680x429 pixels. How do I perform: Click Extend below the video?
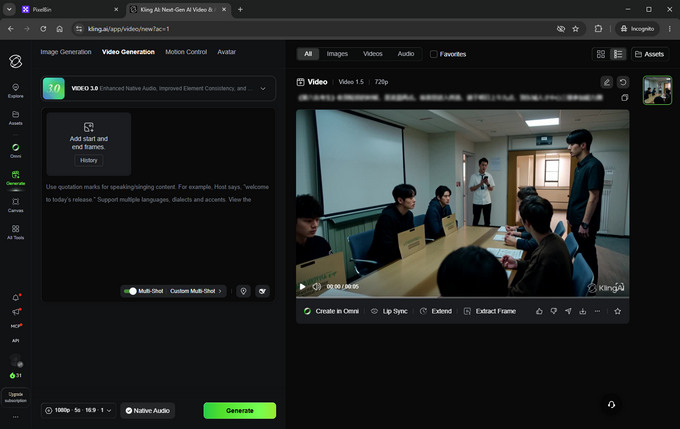click(x=436, y=311)
